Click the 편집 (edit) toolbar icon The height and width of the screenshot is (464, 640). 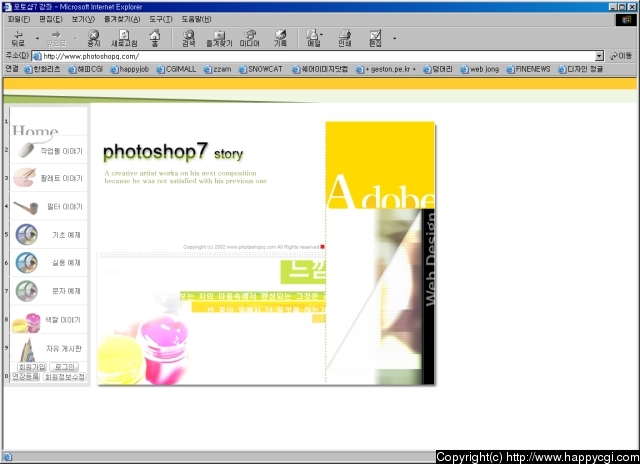(375, 38)
